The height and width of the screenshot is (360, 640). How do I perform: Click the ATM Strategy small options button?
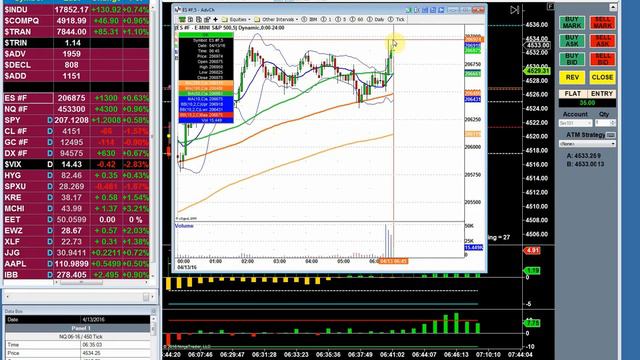611,135
